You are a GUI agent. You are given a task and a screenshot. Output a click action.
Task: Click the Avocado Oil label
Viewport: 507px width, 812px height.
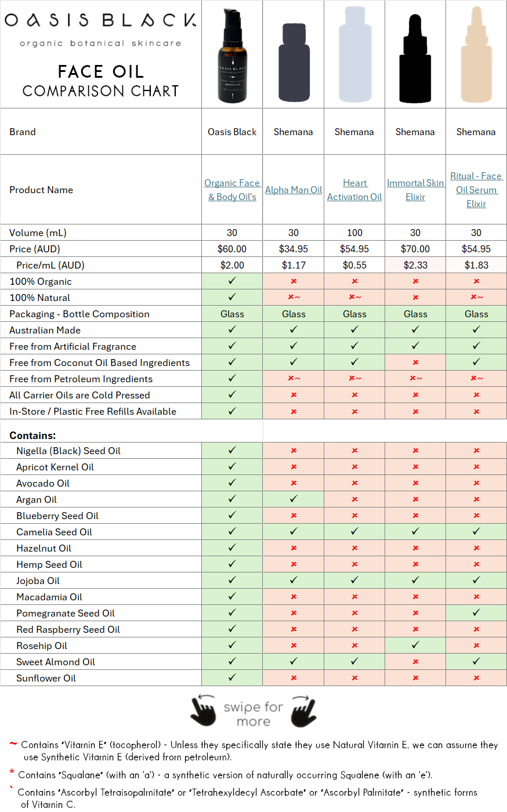tap(43, 483)
